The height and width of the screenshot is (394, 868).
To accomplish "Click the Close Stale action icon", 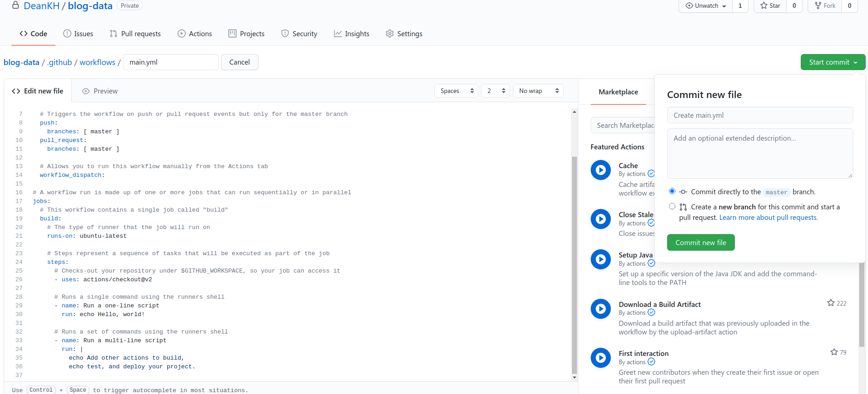I will (x=600, y=219).
